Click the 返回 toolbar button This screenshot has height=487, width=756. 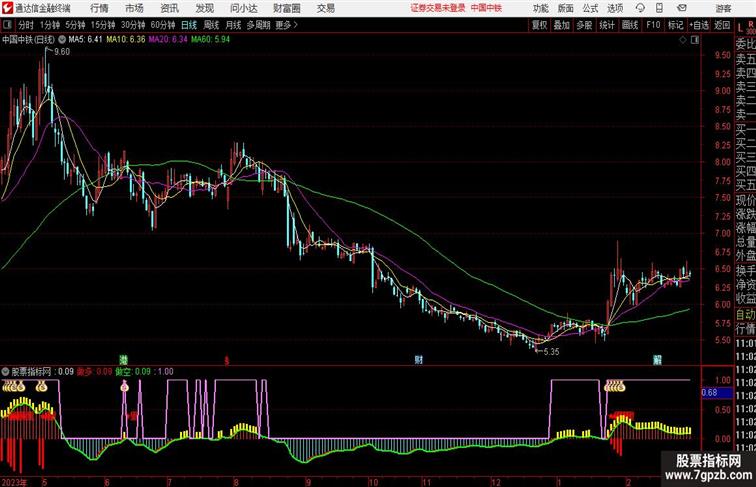[x=722, y=25]
